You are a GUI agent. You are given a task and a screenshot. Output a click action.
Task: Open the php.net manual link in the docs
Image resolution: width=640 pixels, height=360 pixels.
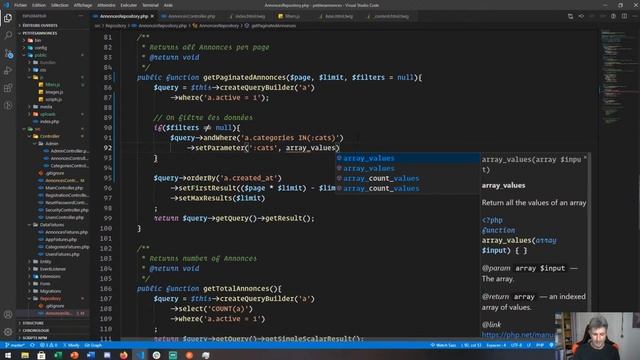518,335
